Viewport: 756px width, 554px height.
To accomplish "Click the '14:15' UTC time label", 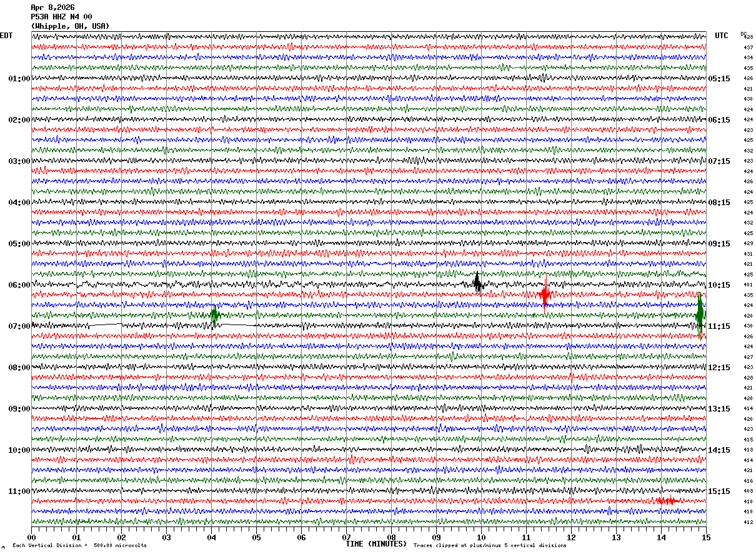I will [x=719, y=450].
